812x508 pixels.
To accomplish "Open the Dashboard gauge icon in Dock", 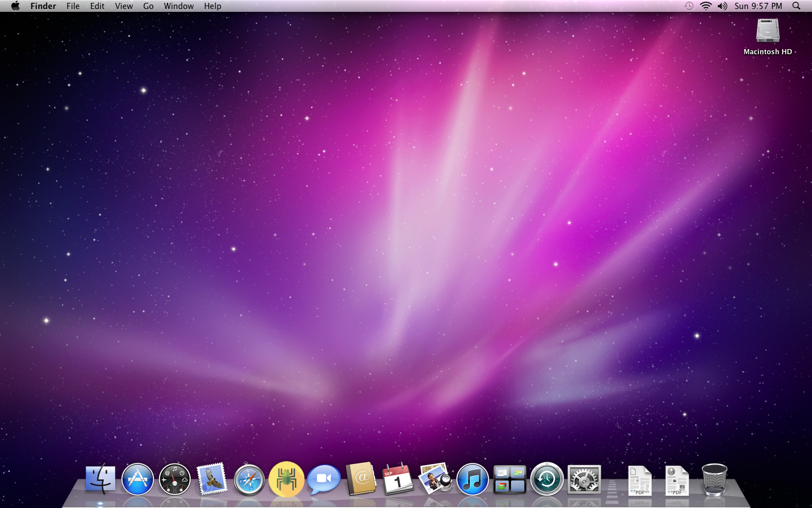I will click(x=175, y=480).
